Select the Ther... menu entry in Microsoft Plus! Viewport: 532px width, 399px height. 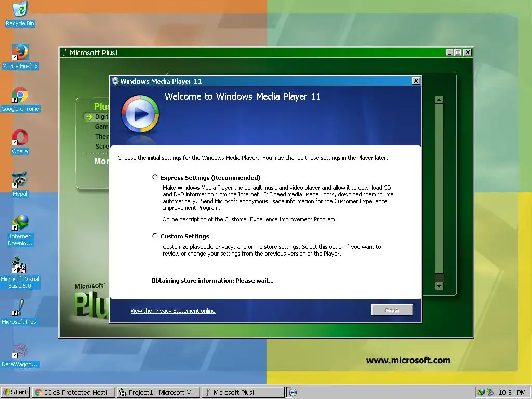coord(101,137)
